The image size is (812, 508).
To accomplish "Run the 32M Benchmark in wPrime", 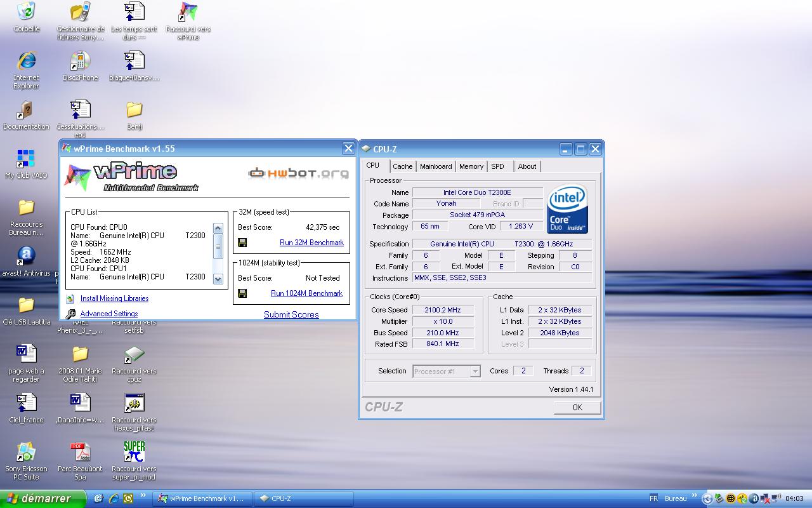I will [311, 243].
